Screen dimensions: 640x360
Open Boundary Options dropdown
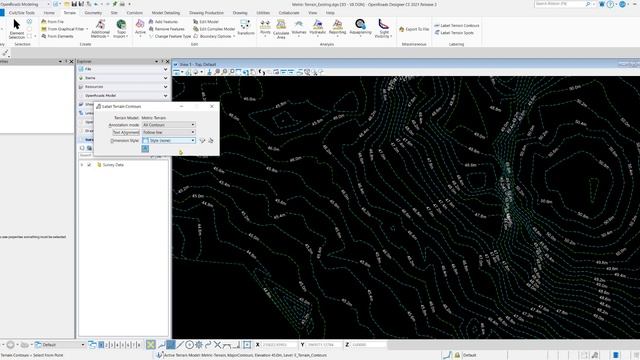[x=214, y=36]
